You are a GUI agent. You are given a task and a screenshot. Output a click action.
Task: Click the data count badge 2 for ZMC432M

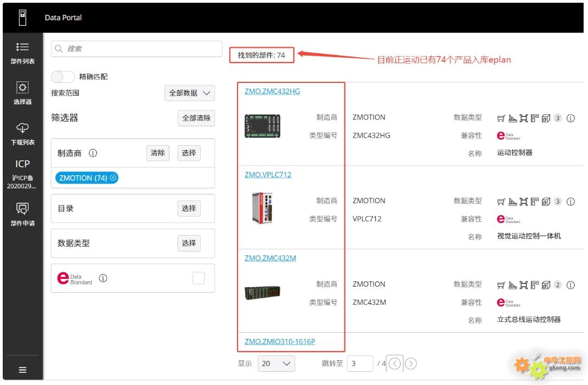pos(558,285)
